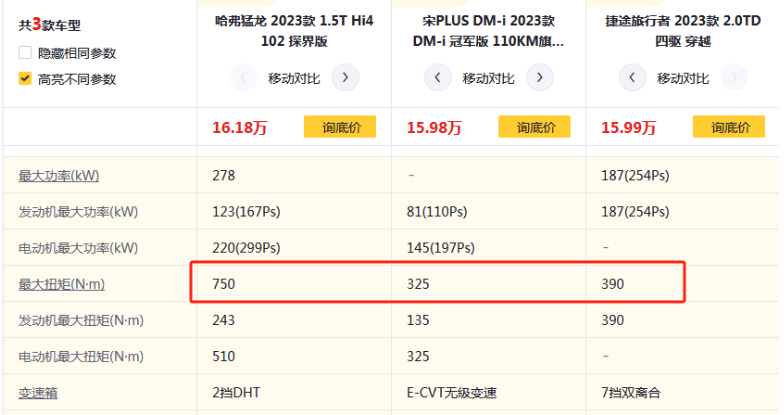This screenshot has height=415, width=784.
Task: Click the 278 max power value
Action: (x=224, y=176)
